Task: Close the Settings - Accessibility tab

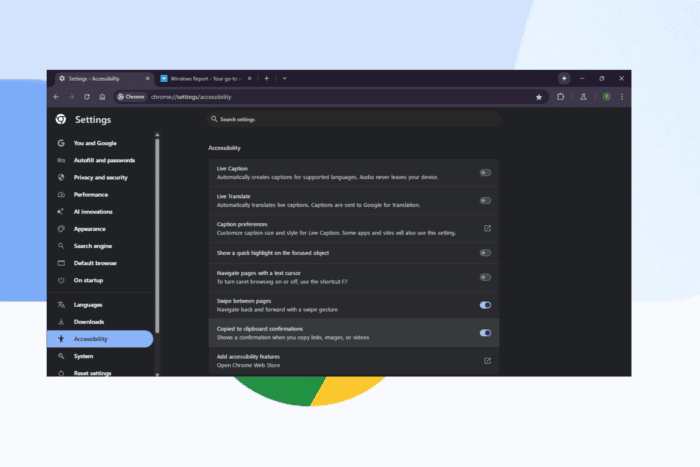Action: click(x=147, y=78)
